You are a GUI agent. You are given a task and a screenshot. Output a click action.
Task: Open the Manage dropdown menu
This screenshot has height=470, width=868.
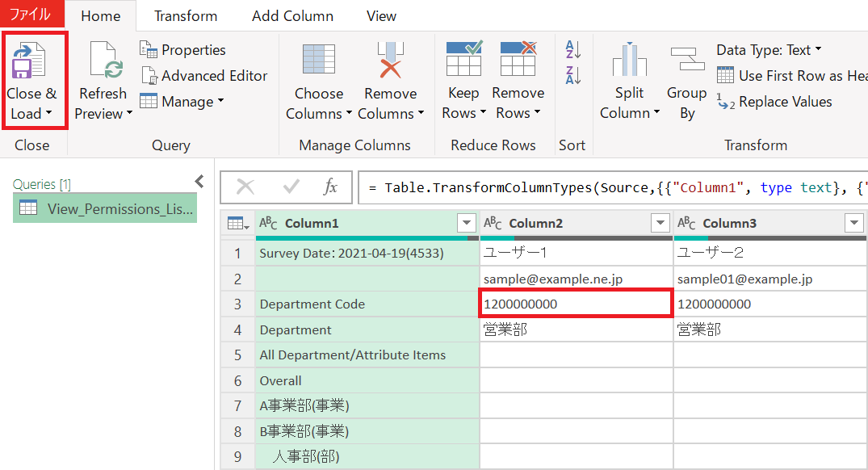coord(182,102)
